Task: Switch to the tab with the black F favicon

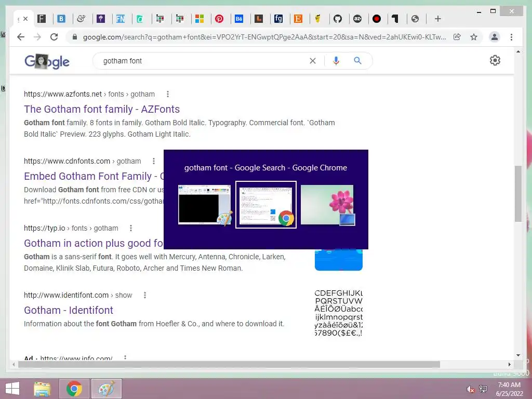Action: click(x=42, y=19)
